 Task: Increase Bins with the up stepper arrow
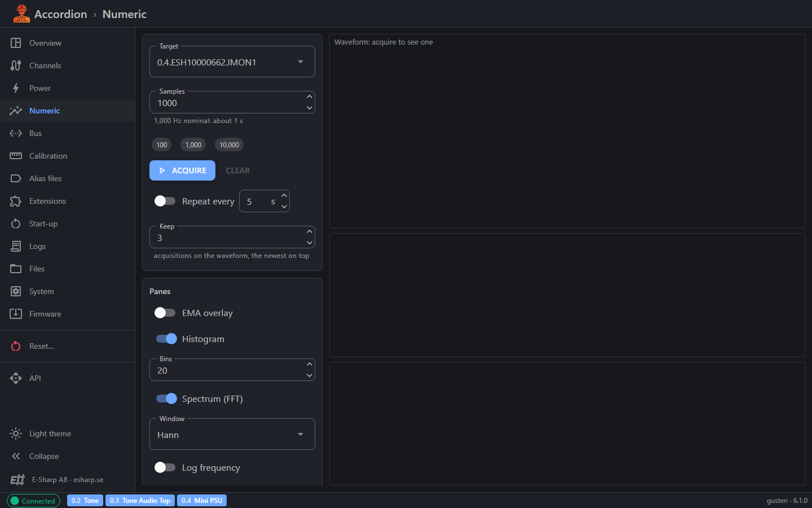(309, 365)
